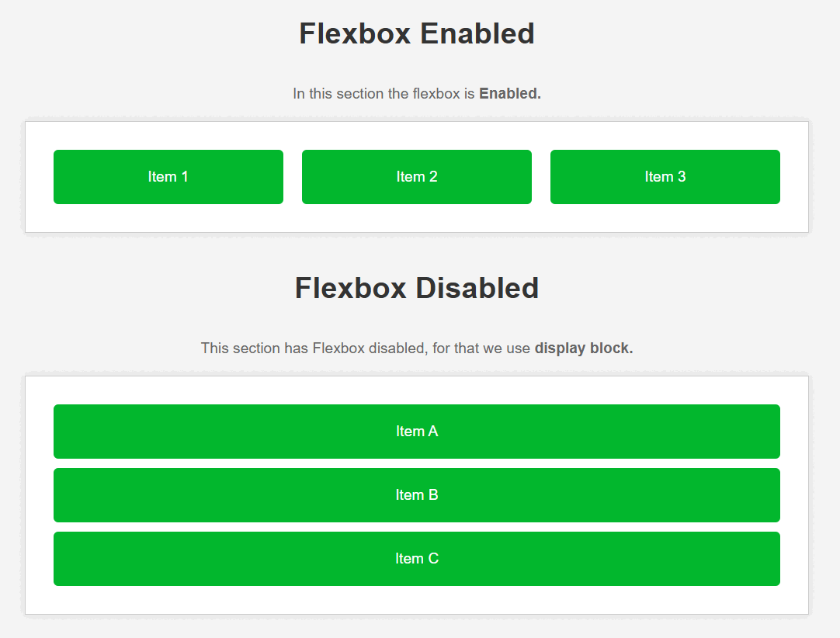Click white gap between Item 1 and Item 2
Viewport: 840px width, 638px height.
tap(293, 177)
